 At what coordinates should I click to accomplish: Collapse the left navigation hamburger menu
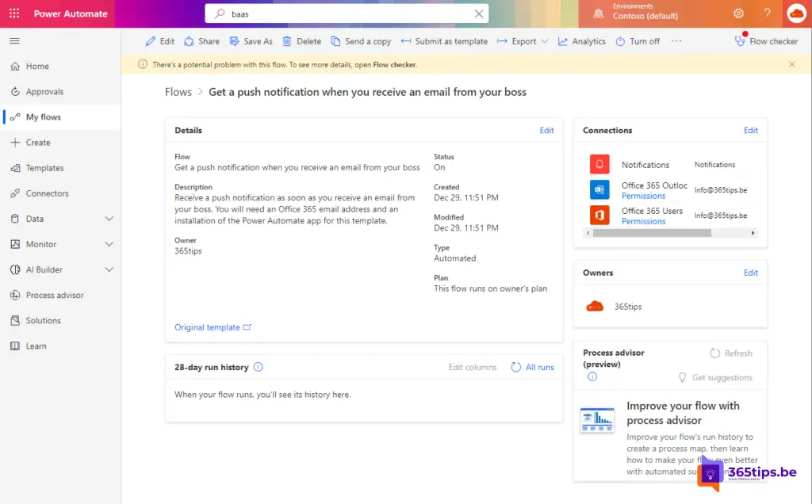(15, 40)
